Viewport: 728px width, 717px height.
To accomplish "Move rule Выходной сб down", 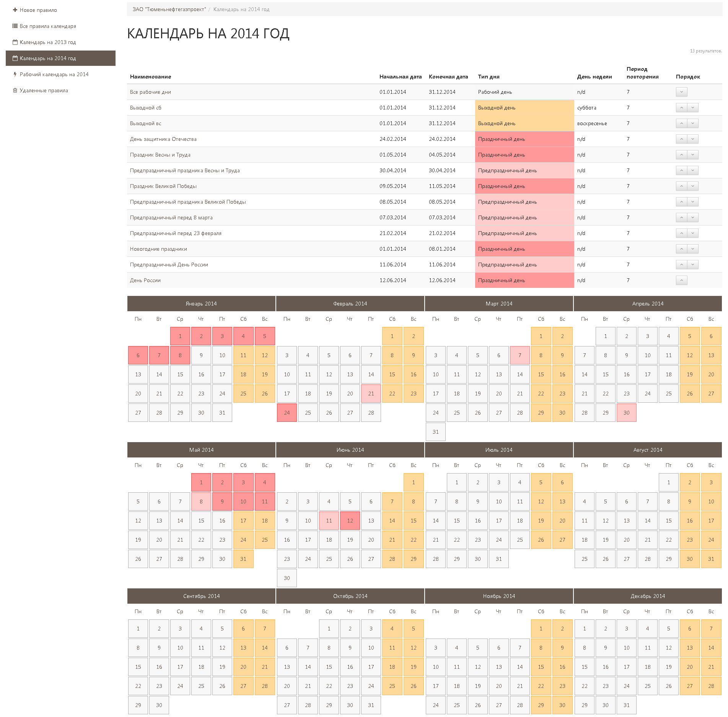I will (x=693, y=108).
